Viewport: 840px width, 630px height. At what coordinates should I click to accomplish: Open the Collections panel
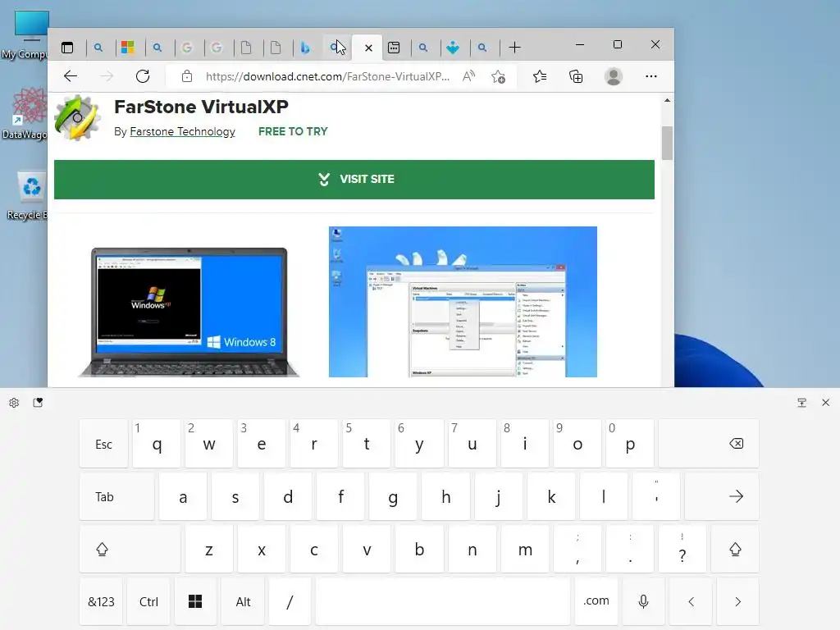576,76
